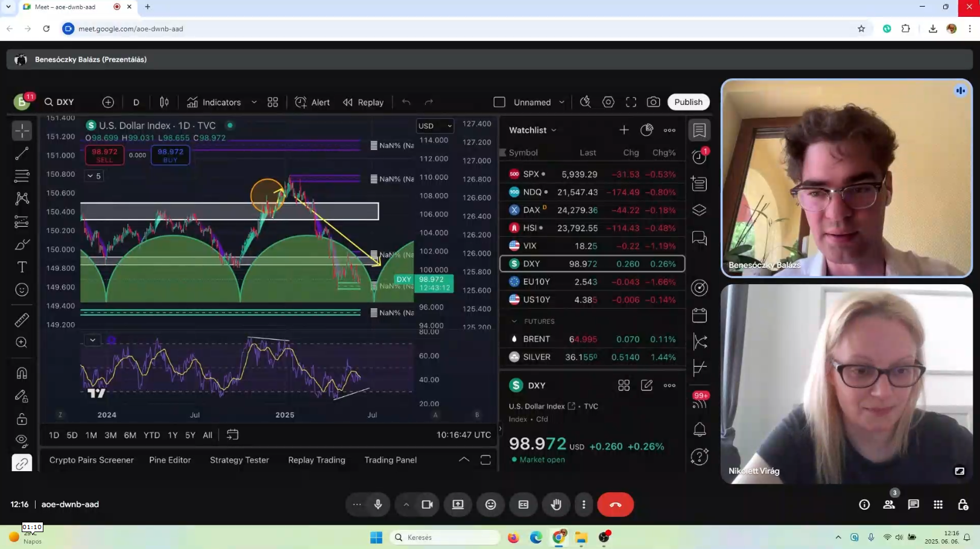Bookmark this page with star icon
The image size is (980, 549).
tap(861, 28)
